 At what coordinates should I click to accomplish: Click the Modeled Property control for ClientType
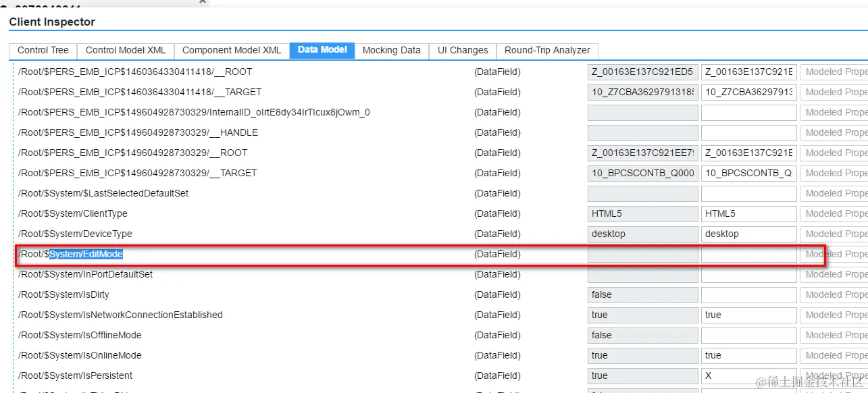(x=834, y=214)
